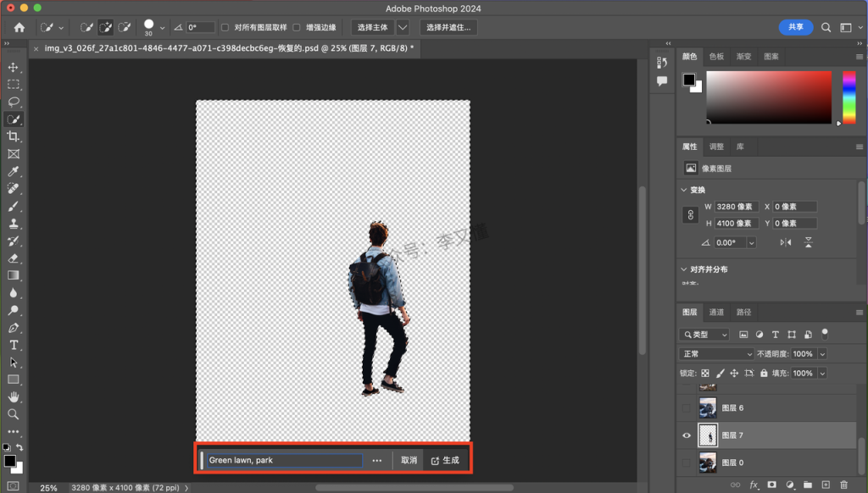Switch to 通道 tab

[x=716, y=312]
